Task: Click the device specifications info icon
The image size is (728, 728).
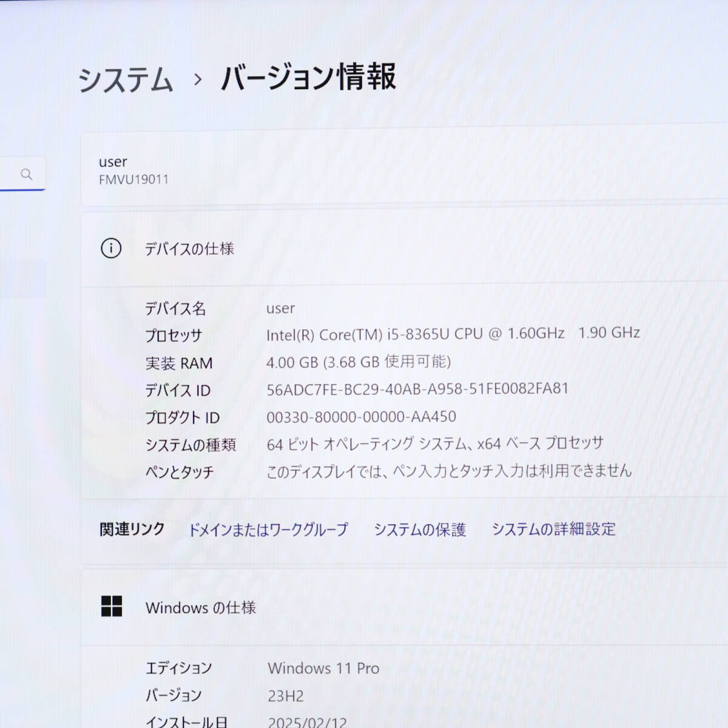Action: tap(111, 248)
